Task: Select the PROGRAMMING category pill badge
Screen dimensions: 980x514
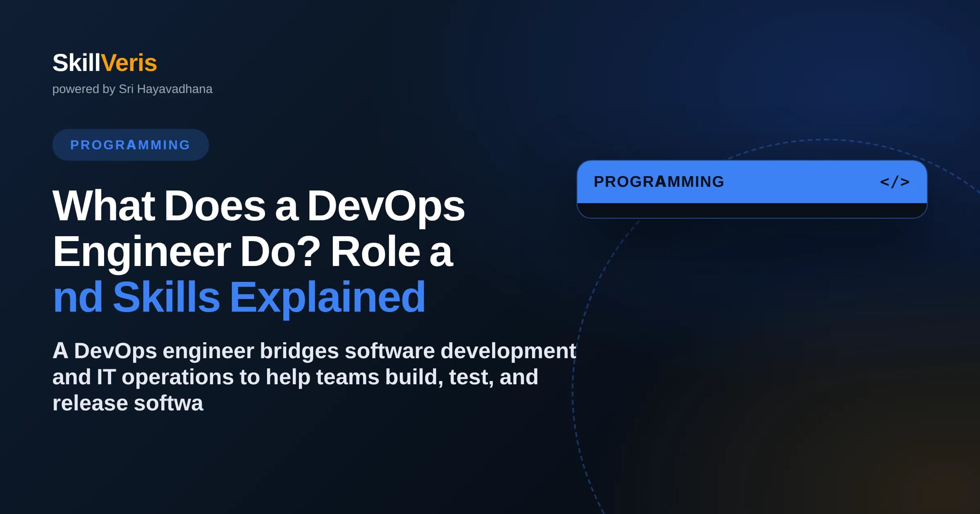Action: pos(131,145)
